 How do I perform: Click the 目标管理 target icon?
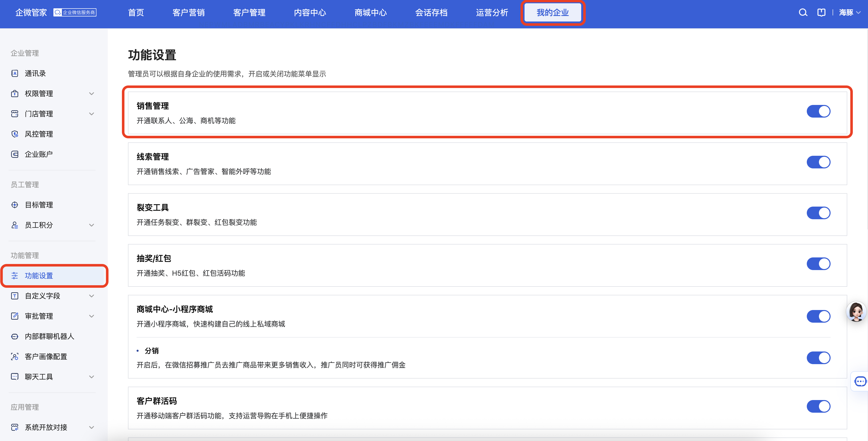(14, 205)
